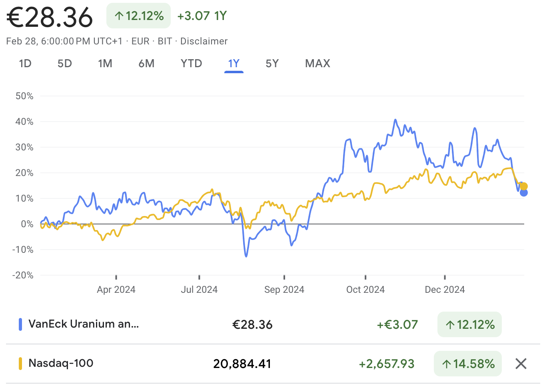Open the Nasdaq-100 index row
Image resolution: width=551 pixels, height=392 pixels.
click(x=273, y=364)
